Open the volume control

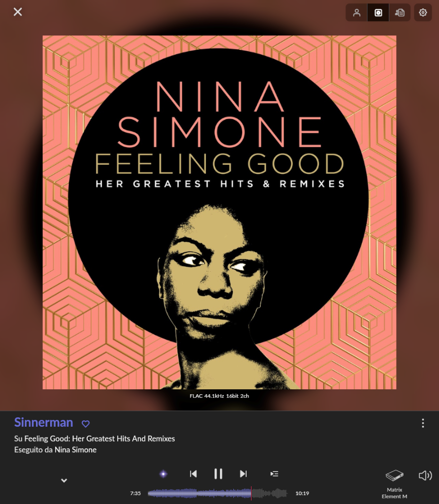coord(425,475)
